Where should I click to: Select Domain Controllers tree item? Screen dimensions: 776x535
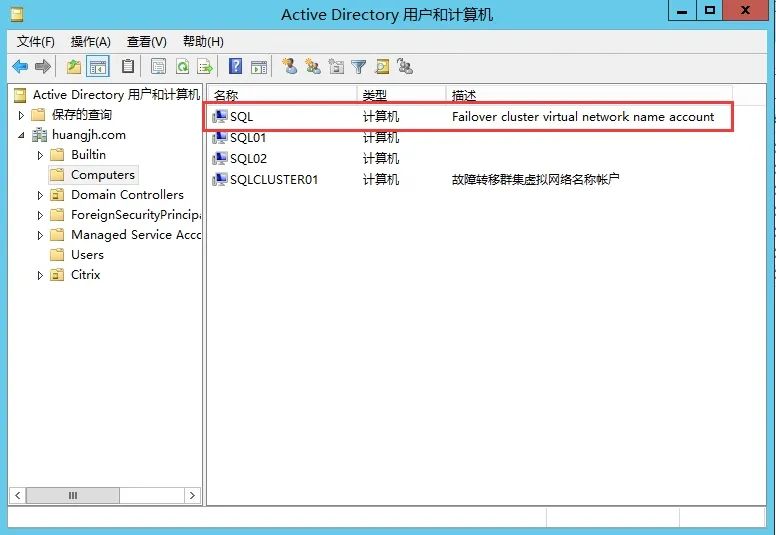click(127, 195)
